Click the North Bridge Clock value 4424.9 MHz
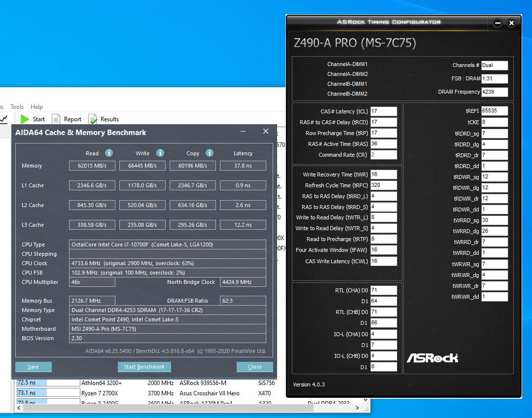The width and height of the screenshot is (532, 418). point(243,282)
